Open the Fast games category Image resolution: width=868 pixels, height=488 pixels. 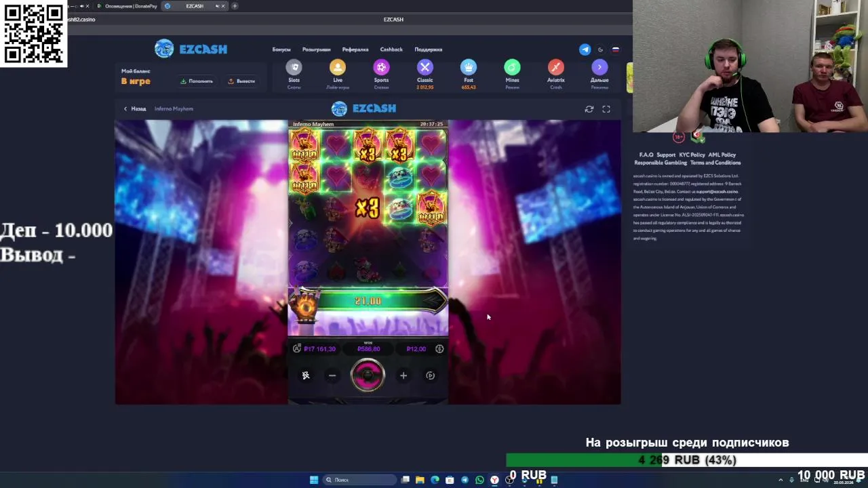469,74
